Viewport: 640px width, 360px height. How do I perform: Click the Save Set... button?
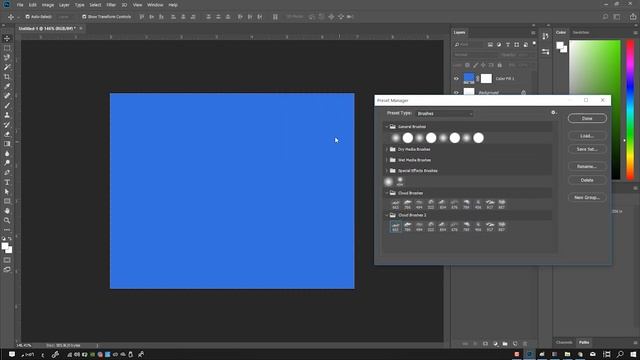pos(587,149)
